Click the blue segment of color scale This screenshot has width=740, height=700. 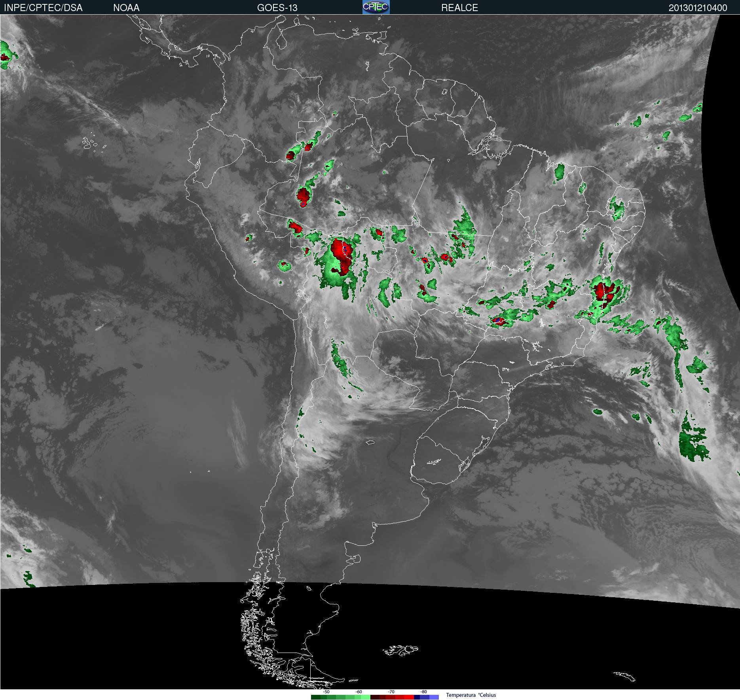tap(427, 697)
